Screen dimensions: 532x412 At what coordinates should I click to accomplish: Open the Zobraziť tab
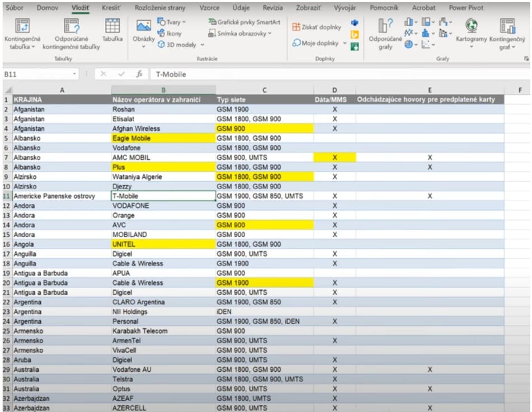pyautogui.click(x=308, y=7)
